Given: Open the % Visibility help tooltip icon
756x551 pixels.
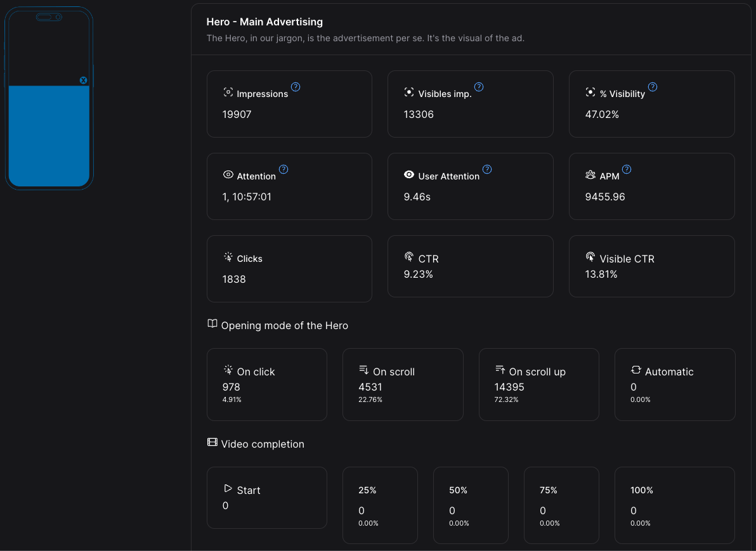Looking at the screenshot, I should pos(653,87).
